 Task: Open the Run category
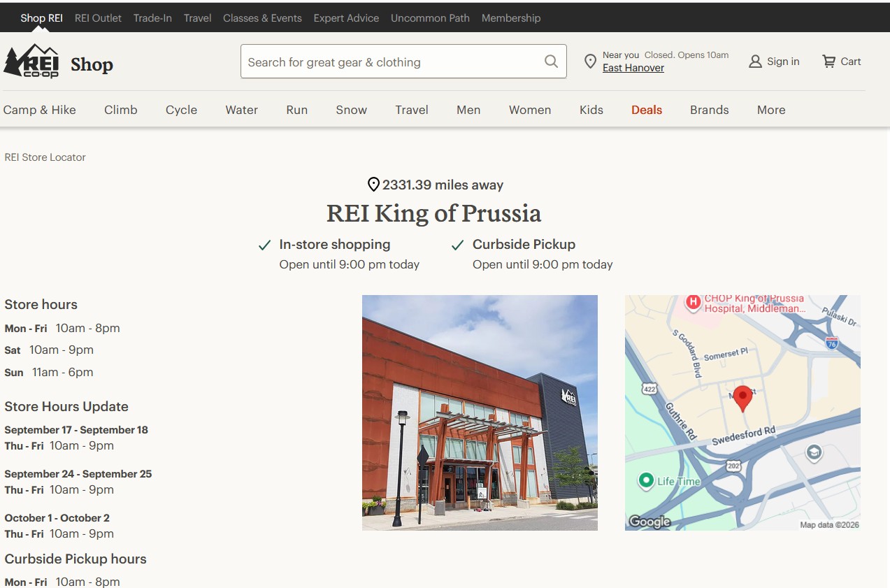297,110
